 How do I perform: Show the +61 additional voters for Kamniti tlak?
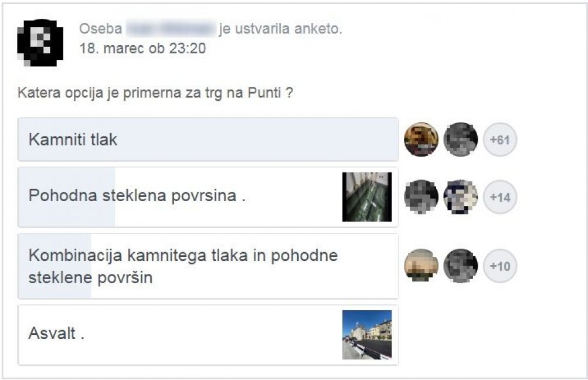(x=500, y=140)
